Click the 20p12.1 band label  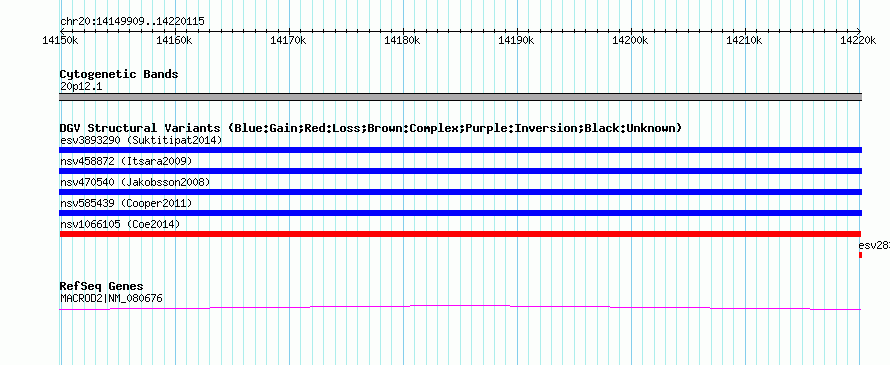(81, 87)
